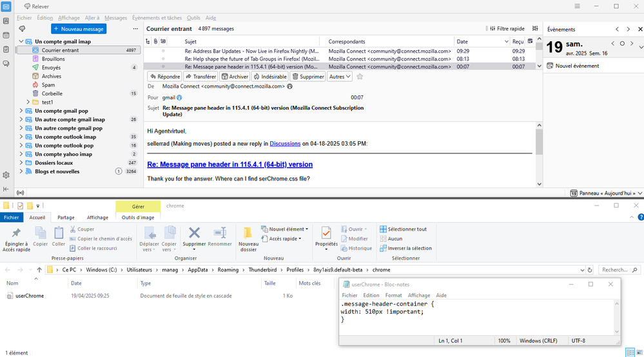Expand Un compte outlook imap account
The image size is (644, 357).
21,137
